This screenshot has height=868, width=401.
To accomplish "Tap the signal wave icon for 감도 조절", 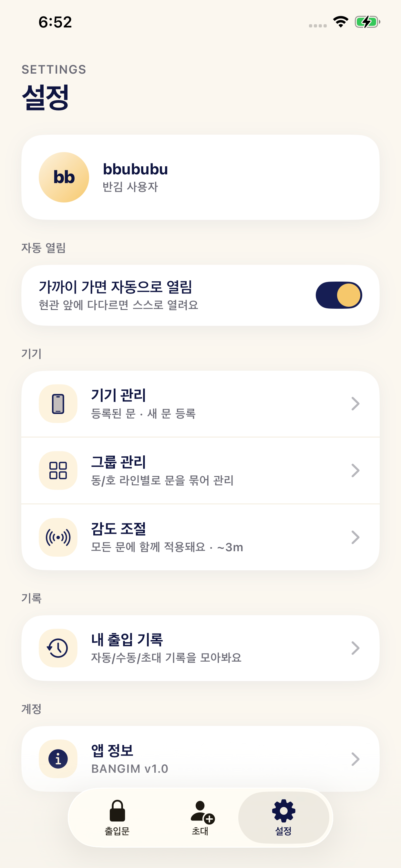I will click(58, 537).
